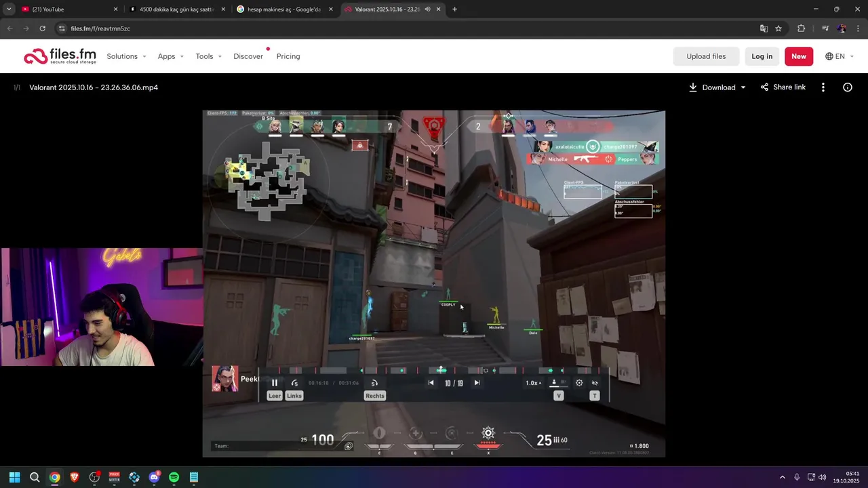Pause the replay with the pause button
The height and width of the screenshot is (488, 868).
pos(275,383)
